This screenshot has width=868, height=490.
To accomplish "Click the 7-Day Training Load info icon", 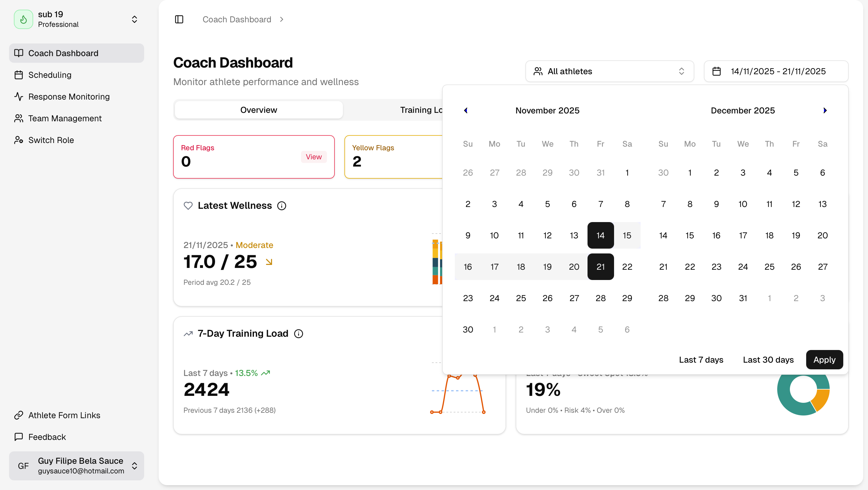I will [298, 334].
